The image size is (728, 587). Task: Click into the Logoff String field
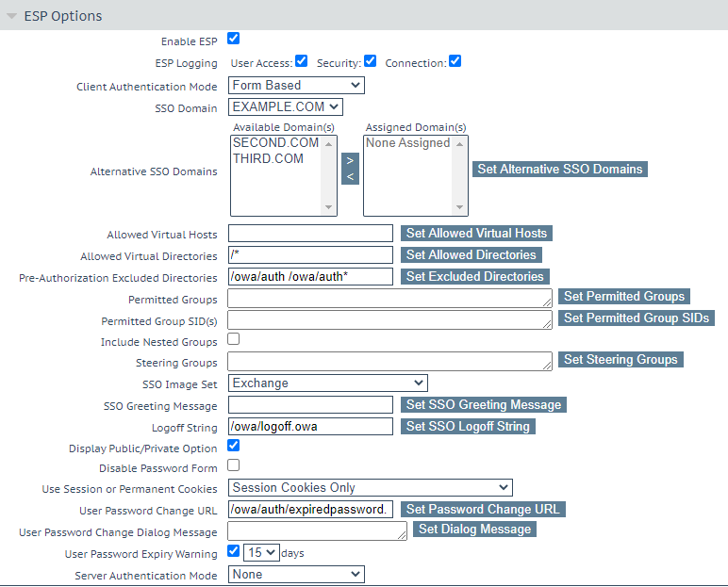click(310, 427)
